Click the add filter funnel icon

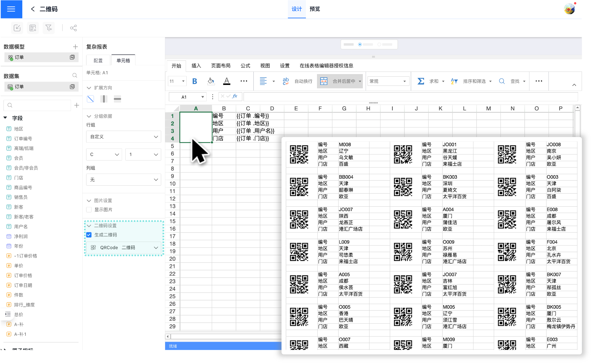point(49,28)
